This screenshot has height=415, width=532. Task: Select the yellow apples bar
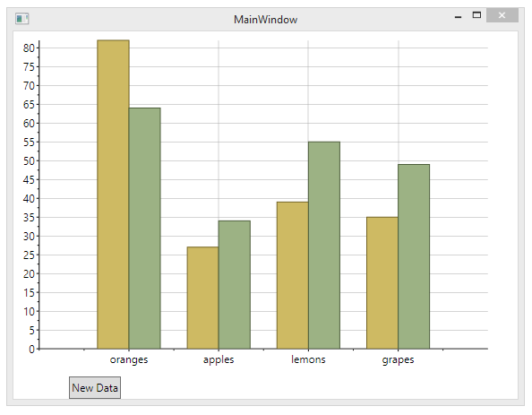203,298
